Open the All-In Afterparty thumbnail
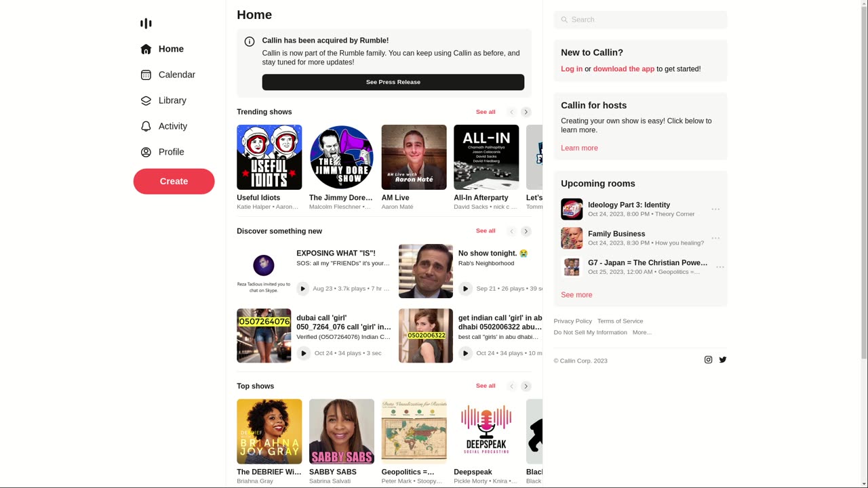 pos(486,157)
